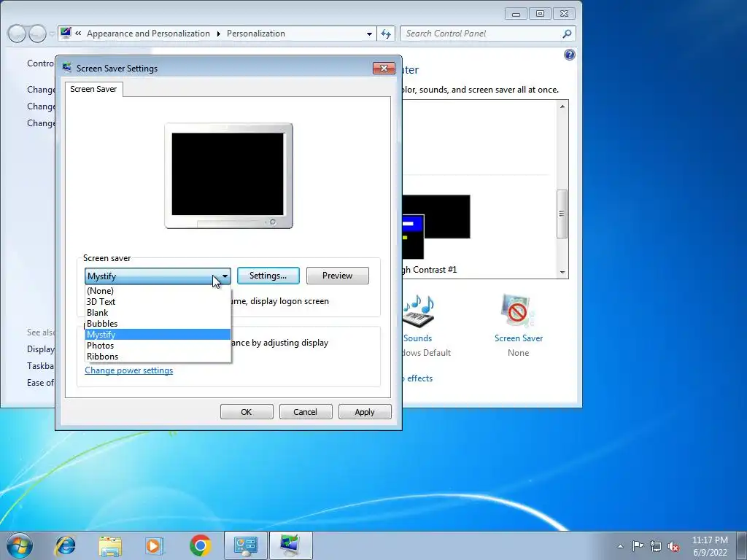Go to Appearance and Personalization breadcrumb
The image size is (747, 560).
click(x=148, y=34)
